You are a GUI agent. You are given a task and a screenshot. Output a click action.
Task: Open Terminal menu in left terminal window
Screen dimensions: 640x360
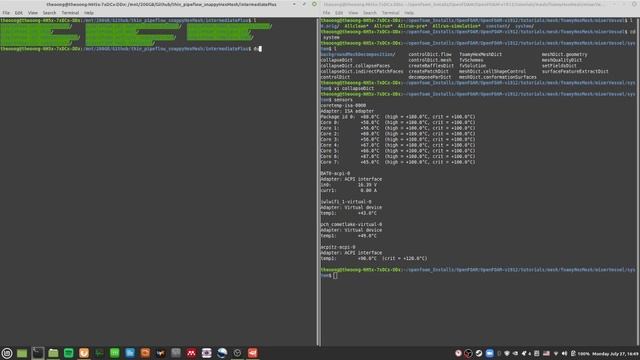coord(70,13)
